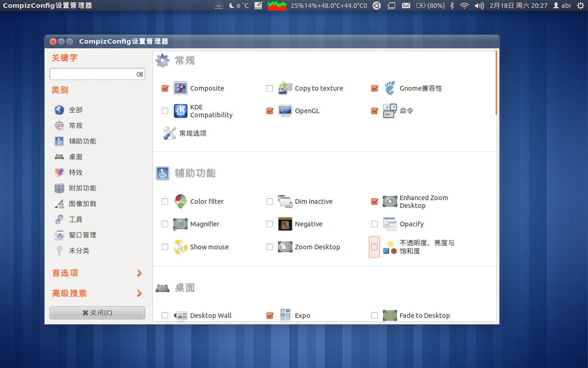Image resolution: width=588 pixels, height=368 pixels.
Task: Open 常规选项 wrench icon
Action: [170, 133]
